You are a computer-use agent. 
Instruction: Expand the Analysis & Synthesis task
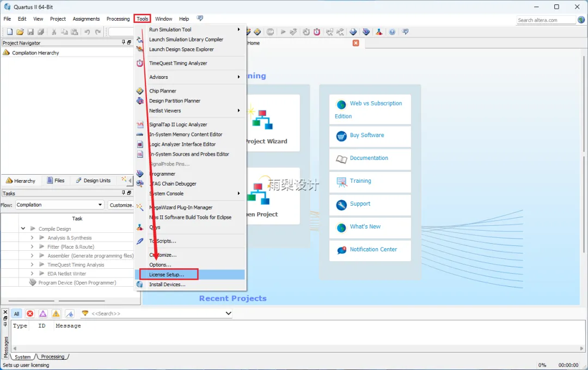click(32, 238)
